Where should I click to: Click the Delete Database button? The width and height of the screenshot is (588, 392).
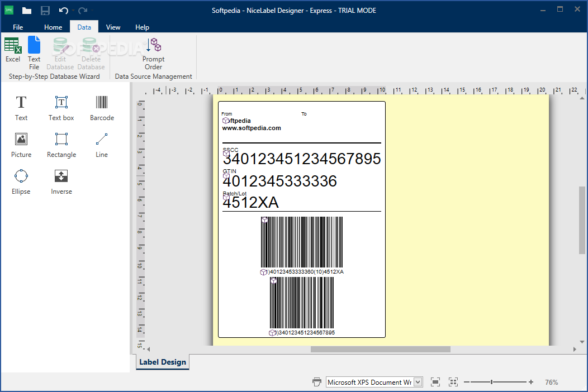pyautogui.click(x=91, y=54)
